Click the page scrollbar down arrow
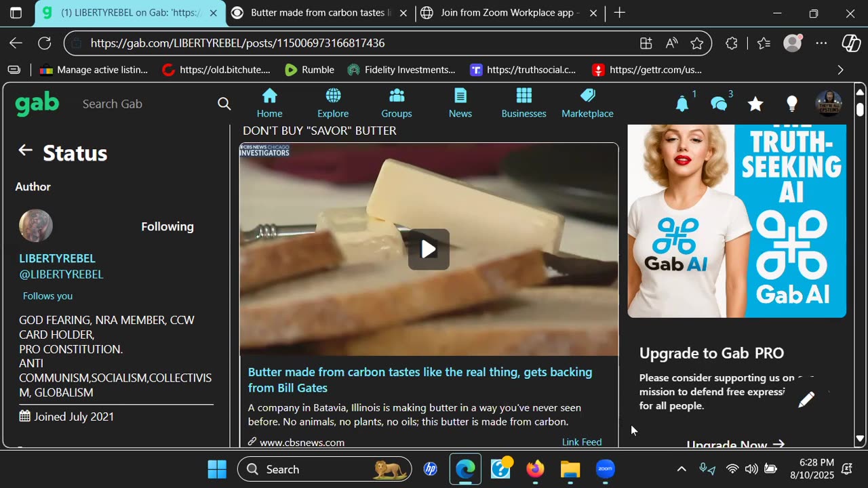 click(860, 439)
